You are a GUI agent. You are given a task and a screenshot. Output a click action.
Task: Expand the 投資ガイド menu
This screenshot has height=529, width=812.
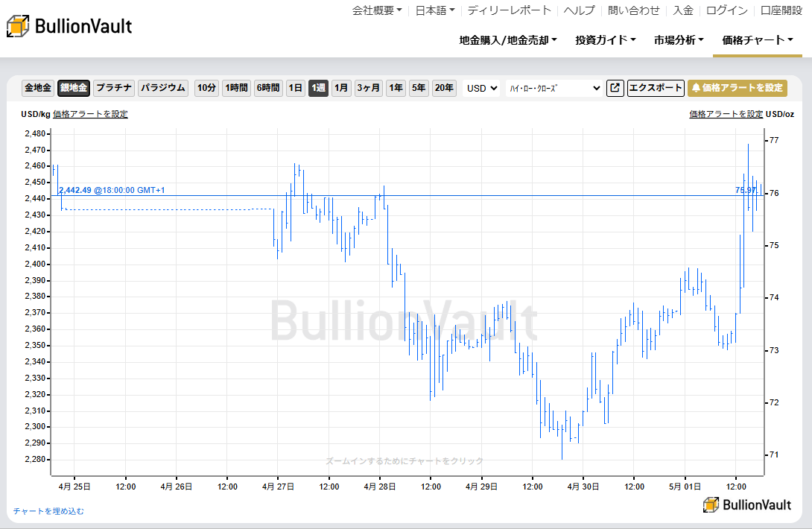click(x=606, y=40)
